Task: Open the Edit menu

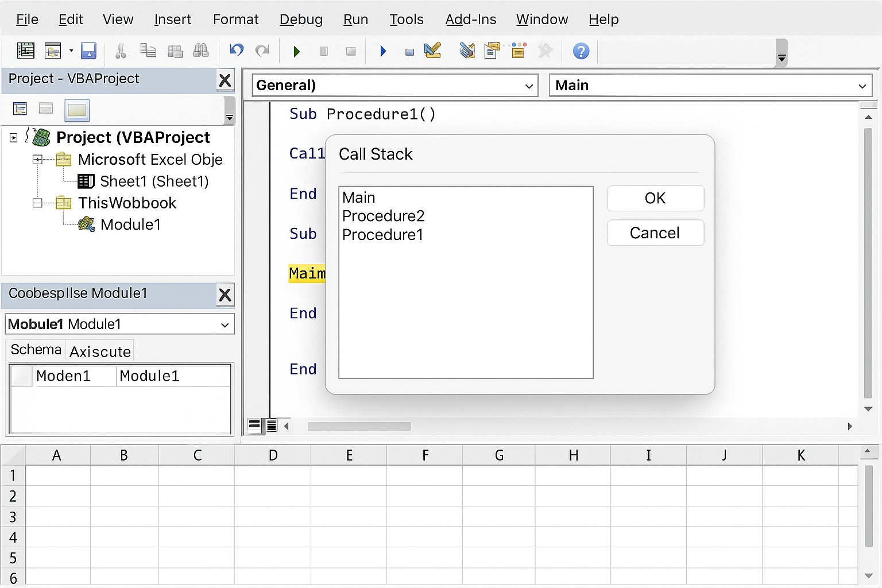Action: (x=71, y=20)
